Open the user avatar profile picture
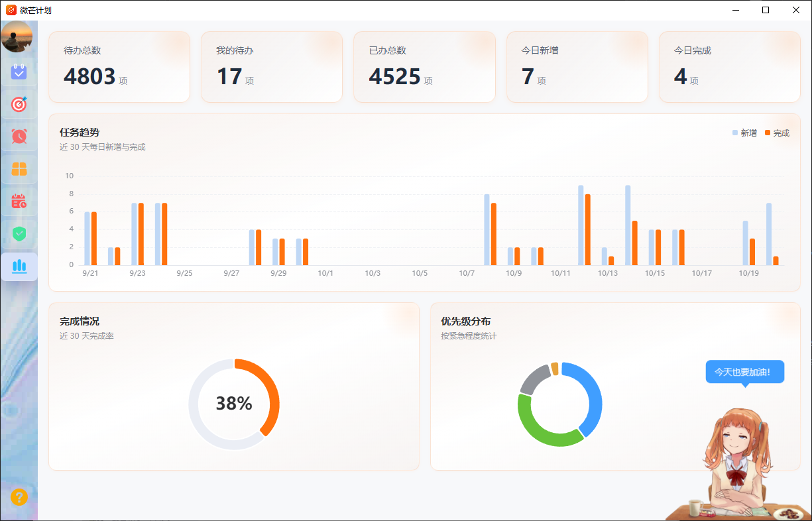Screen dimensions: 812x521 pos(17,36)
